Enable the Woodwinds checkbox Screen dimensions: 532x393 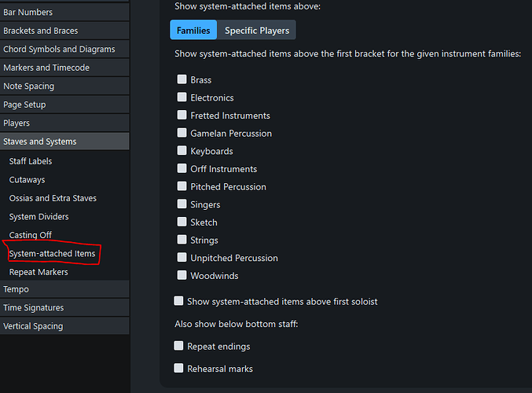point(182,275)
